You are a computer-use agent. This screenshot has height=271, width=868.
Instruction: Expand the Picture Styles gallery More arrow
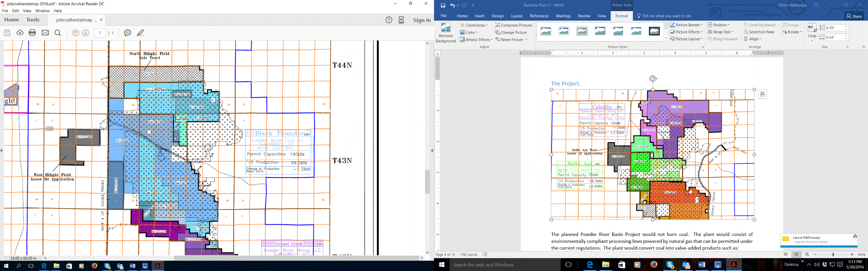[x=666, y=39]
